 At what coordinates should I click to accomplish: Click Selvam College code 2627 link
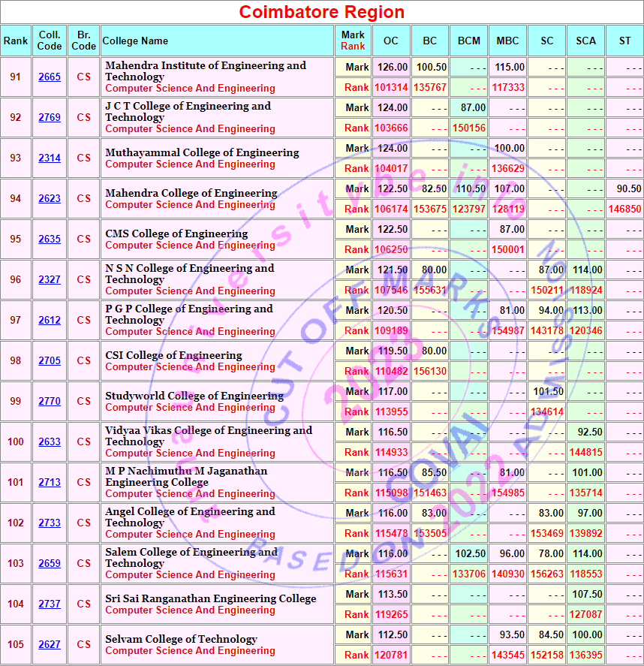(50, 645)
